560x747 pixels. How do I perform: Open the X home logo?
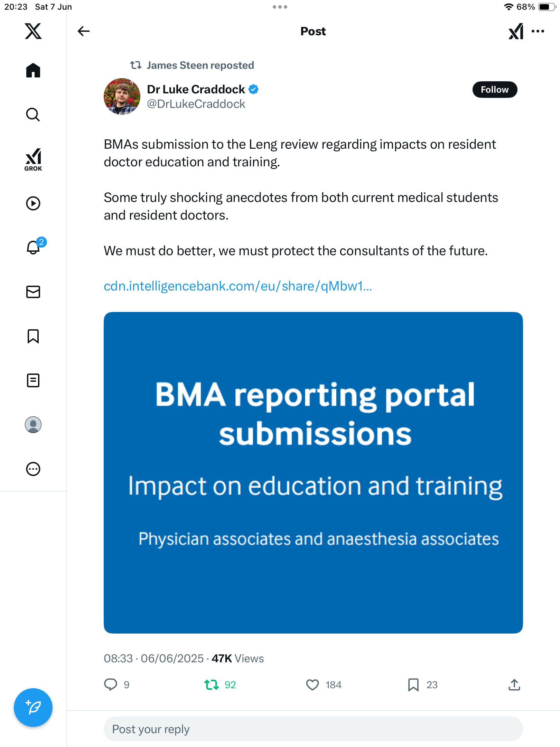(33, 31)
